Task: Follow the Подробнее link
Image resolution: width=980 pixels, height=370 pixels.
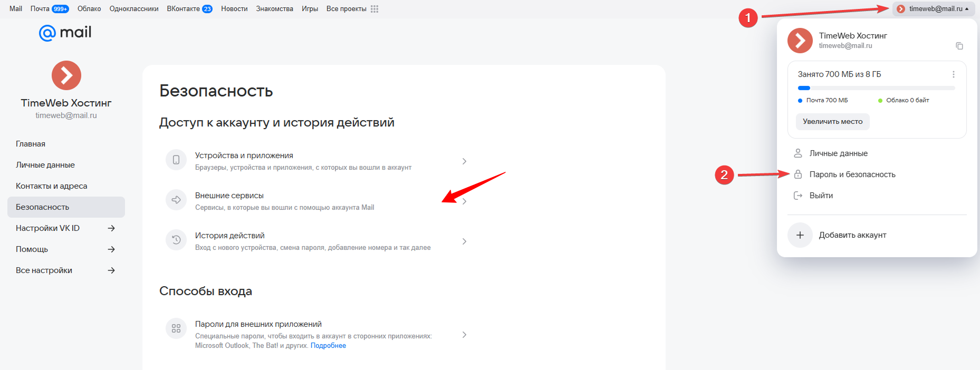Action: [328, 346]
